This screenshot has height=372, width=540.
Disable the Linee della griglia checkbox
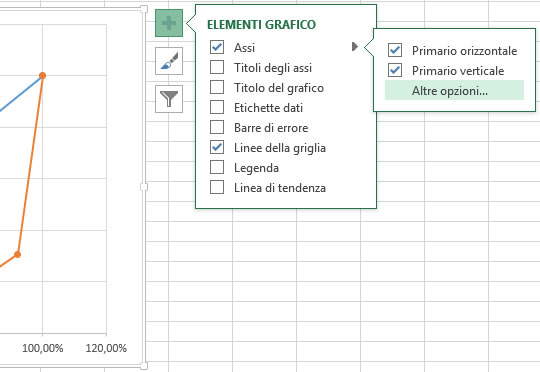pyautogui.click(x=217, y=147)
